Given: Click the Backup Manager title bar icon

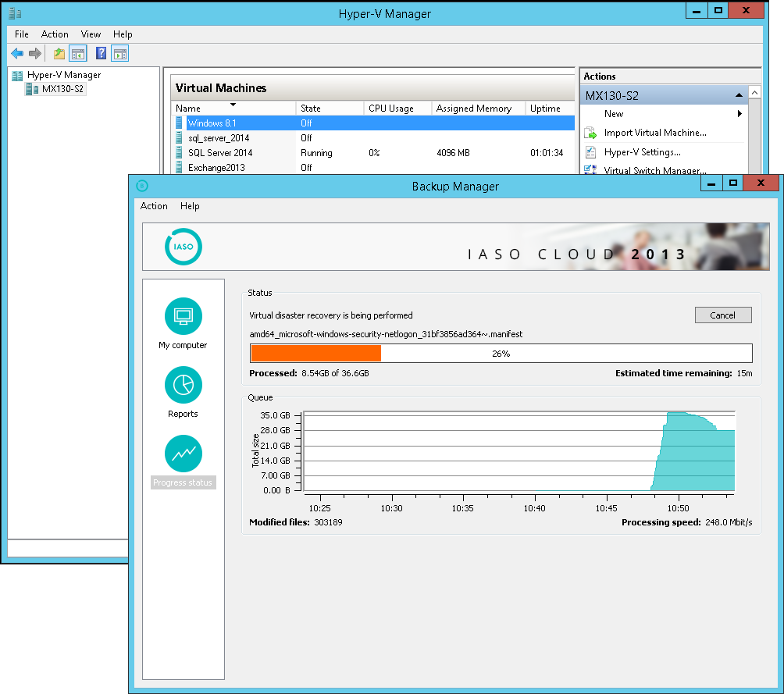Looking at the screenshot, I should pyautogui.click(x=142, y=186).
